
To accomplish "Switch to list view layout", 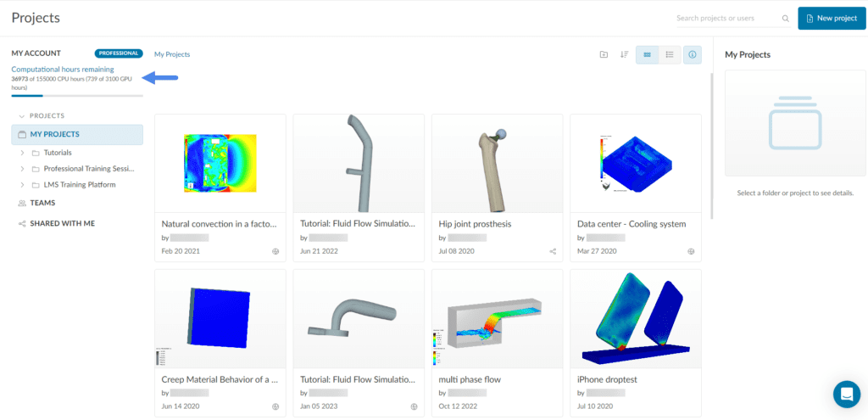I will [x=670, y=54].
